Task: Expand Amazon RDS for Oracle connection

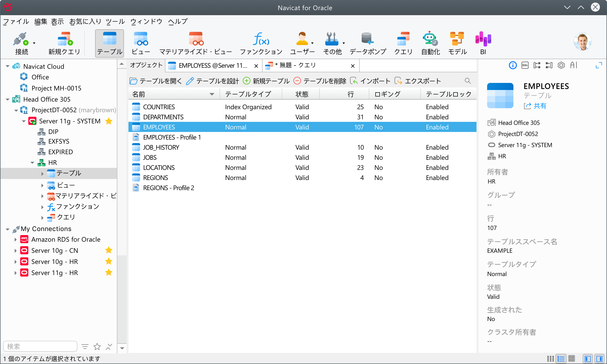Action: pos(15,239)
